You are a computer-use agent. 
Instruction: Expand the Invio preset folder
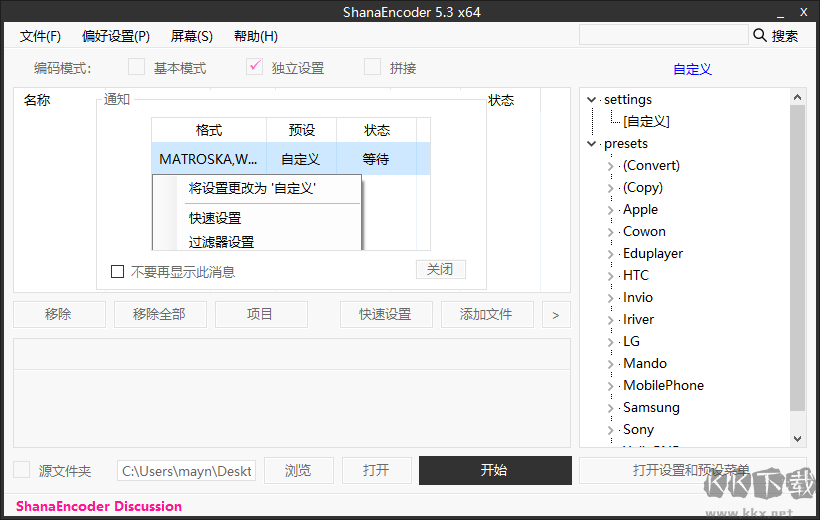tap(610, 298)
